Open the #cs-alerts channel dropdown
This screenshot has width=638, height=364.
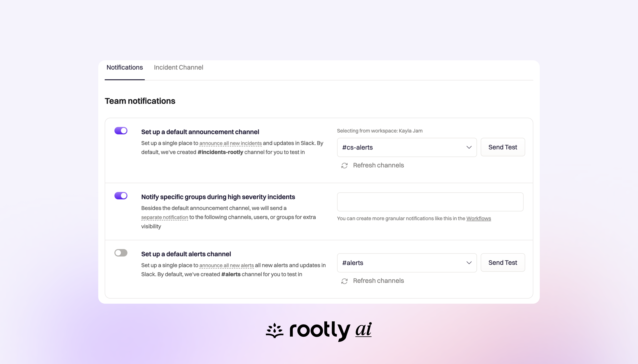(x=406, y=148)
